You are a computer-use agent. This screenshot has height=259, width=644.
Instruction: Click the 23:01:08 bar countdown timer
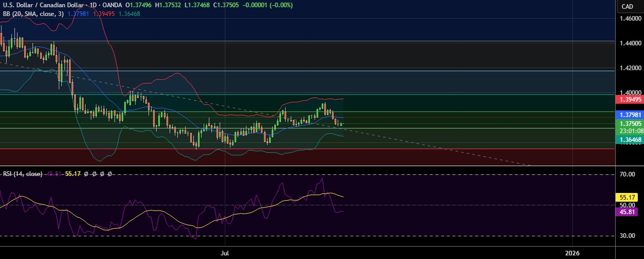tap(630, 131)
